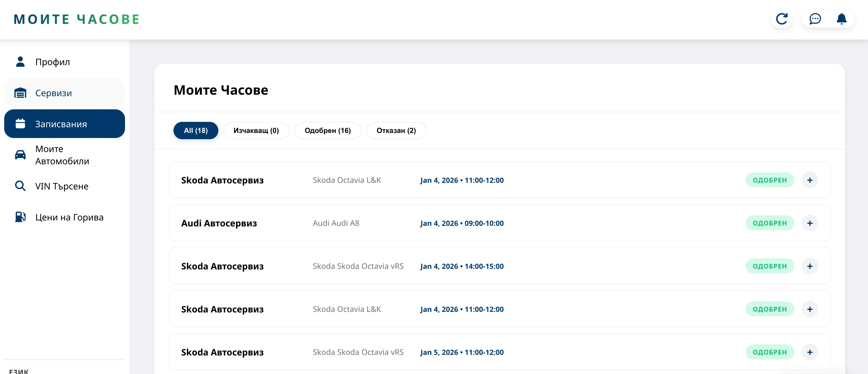Click first Skoda Автосервиз appointment title
The height and width of the screenshot is (374, 868).
click(222, 180)
